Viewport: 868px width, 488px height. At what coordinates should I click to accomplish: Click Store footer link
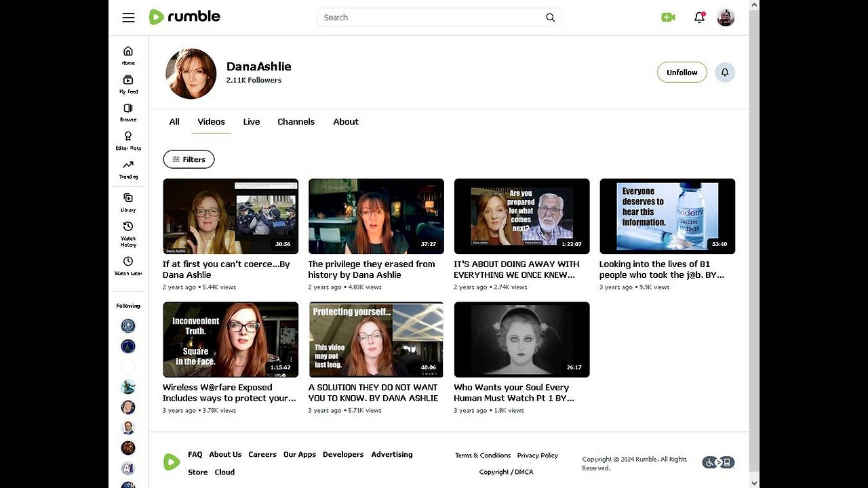click(198, 472)
